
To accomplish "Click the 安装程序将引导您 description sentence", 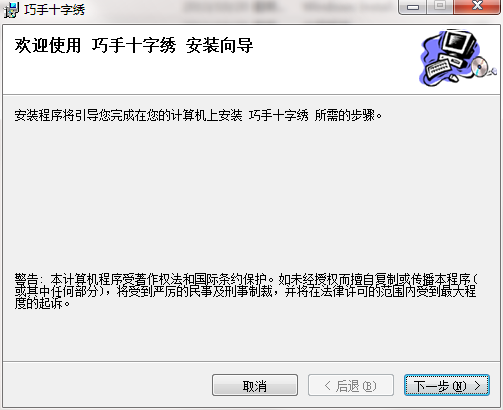I will tap(198, 115).
